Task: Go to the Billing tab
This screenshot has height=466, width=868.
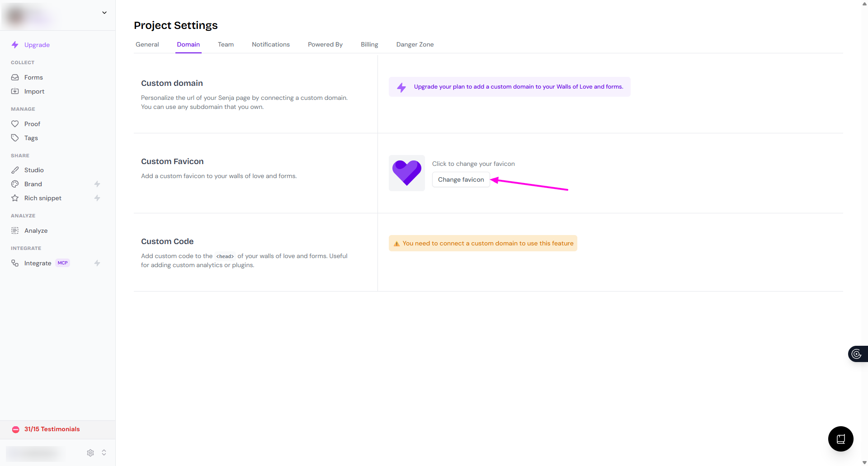Action: 369,44
